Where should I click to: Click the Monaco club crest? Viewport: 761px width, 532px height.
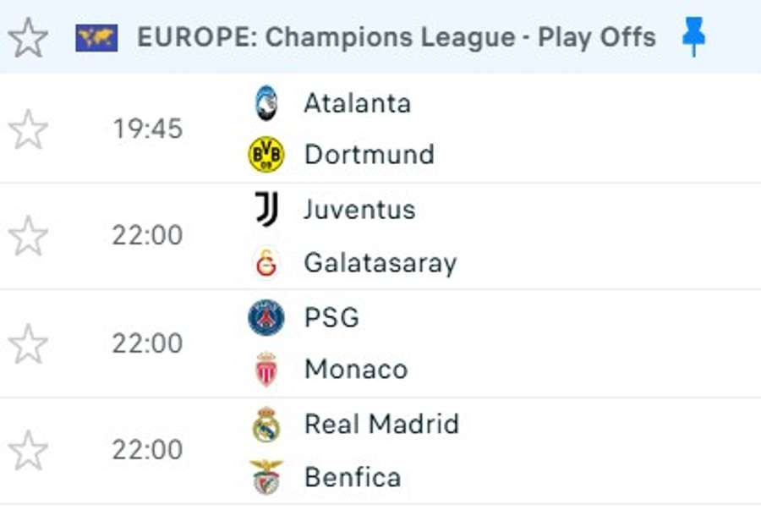click(x=266, y=370)
